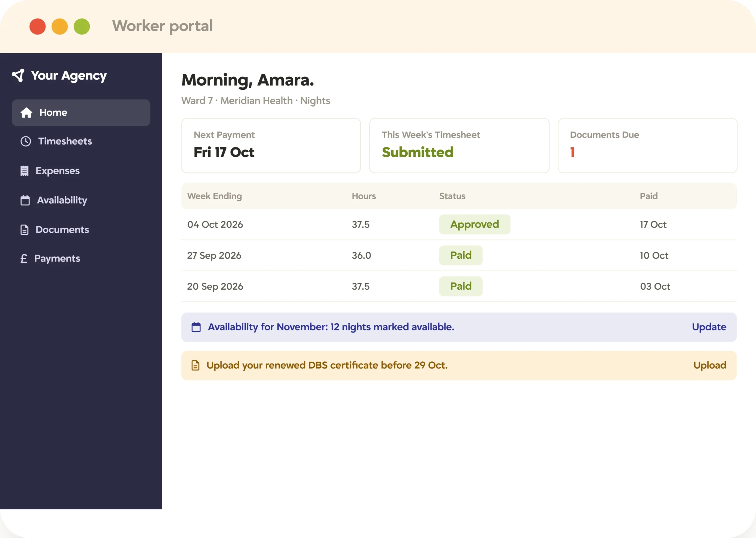
Task: Click 37.5 hours in the 20 Sep row
Action: pyautogui.click(x=361, y=286)
